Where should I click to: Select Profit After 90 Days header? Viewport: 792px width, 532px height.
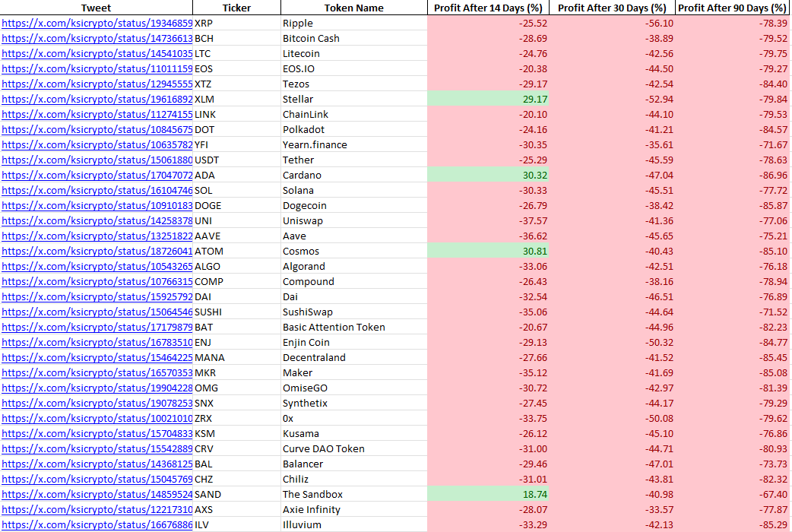pos(733,8)
